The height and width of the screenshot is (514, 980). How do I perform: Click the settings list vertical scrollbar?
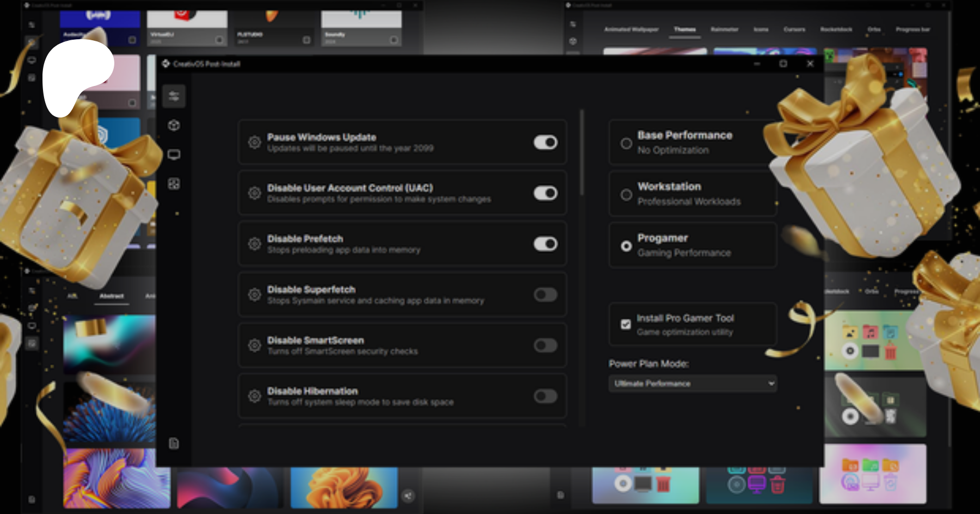(582, 153)
